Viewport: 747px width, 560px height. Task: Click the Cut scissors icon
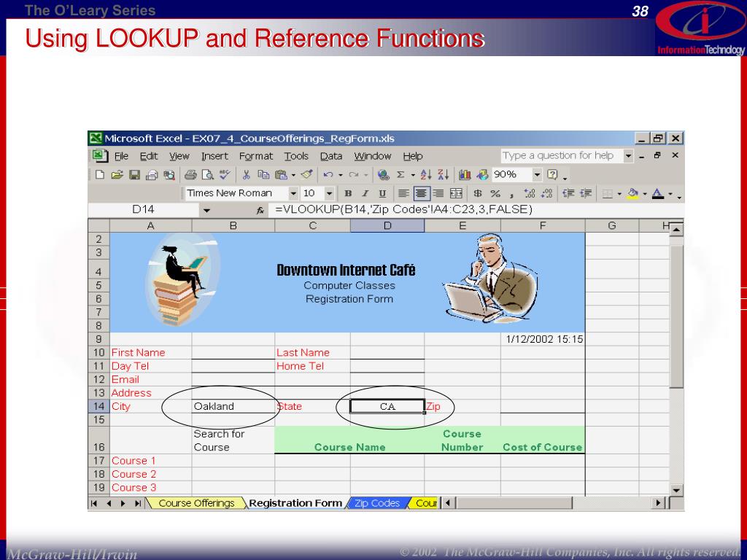(247, 175)
